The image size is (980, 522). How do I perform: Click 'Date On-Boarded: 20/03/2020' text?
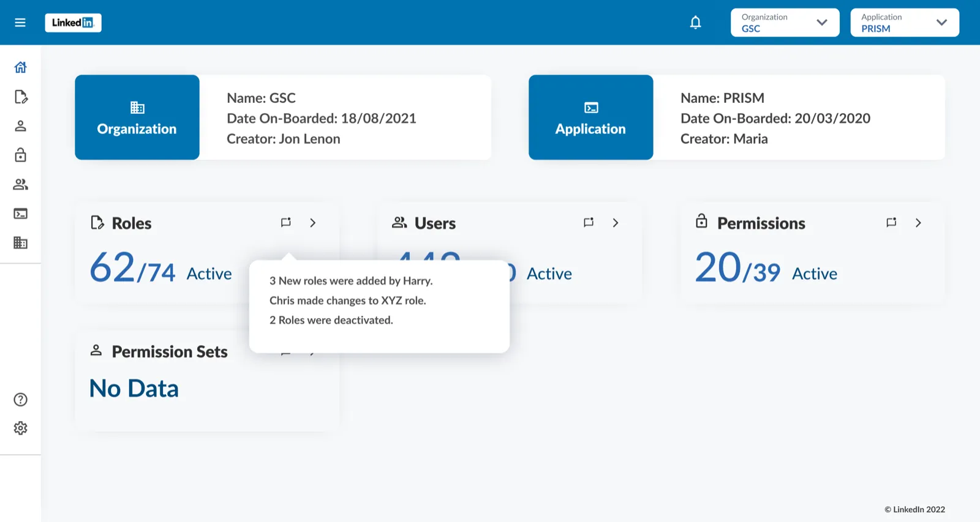coord(775,118)
